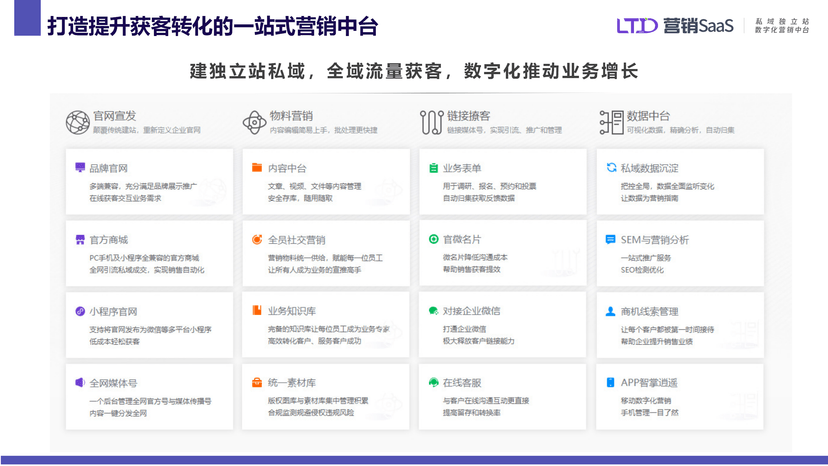Click the 业务表单 clipboard icon
Viewport: 828px width, 466px height.
[x=434, y=167]
